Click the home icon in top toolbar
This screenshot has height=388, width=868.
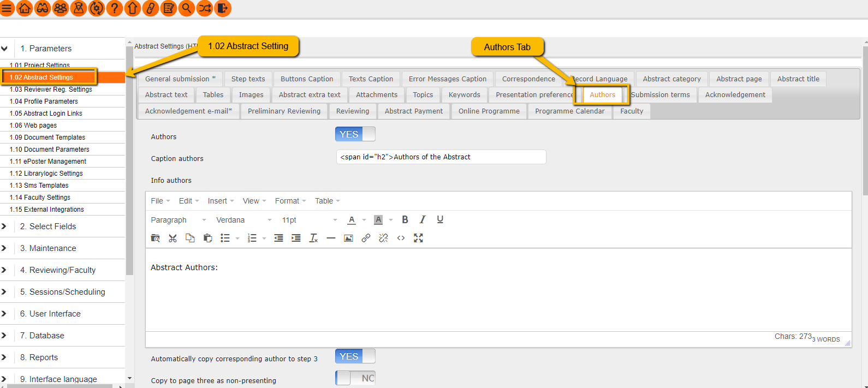25,8
